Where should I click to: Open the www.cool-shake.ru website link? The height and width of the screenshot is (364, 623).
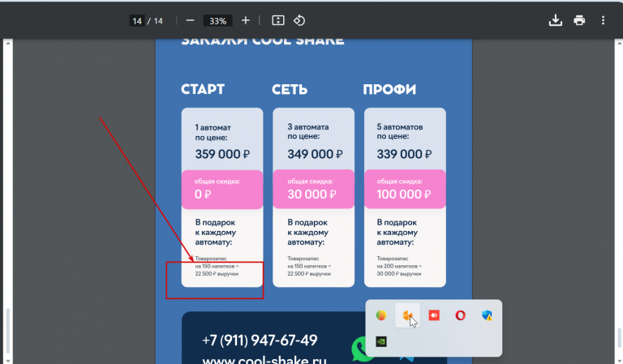(264, 360)
